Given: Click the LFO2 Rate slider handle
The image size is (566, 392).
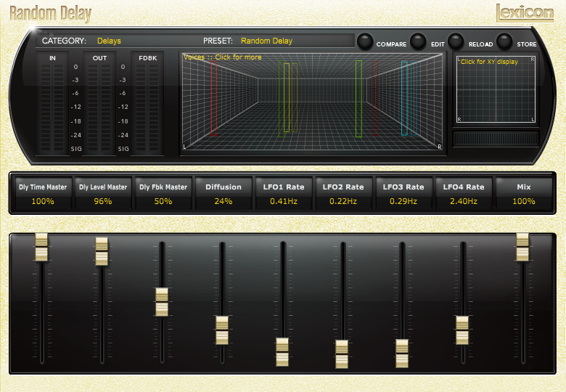Looking at the screenshot, I should (x=342, y=354).
